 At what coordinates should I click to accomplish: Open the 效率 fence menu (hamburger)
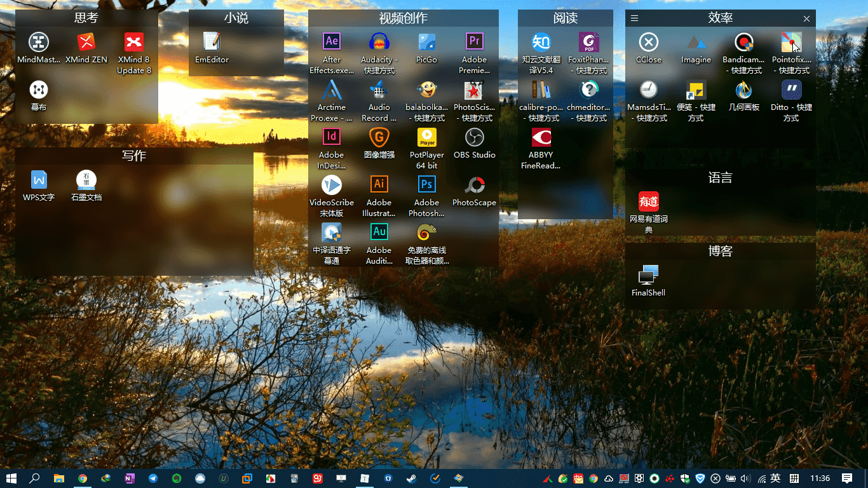(x=634, y=18)
